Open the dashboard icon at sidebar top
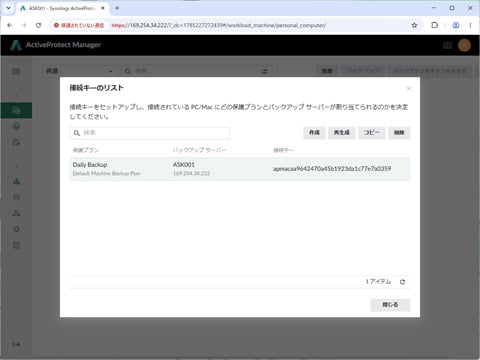 coord(16,71)
